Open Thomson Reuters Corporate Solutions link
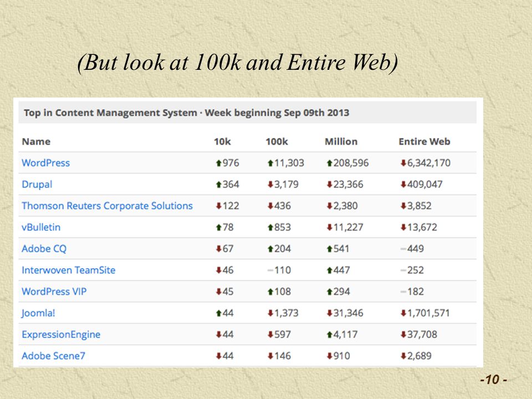The width and height of the screenshot is (532, 399). point(107,206)
